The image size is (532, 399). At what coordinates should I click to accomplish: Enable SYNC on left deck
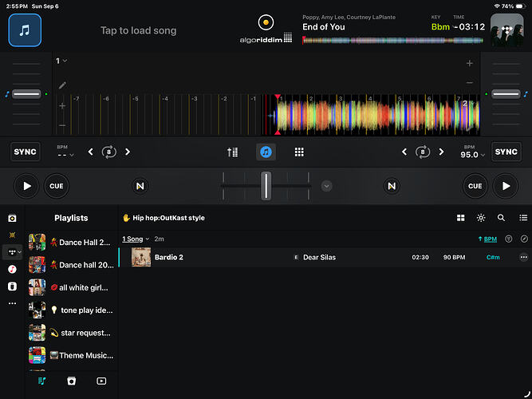coord(26,152)
